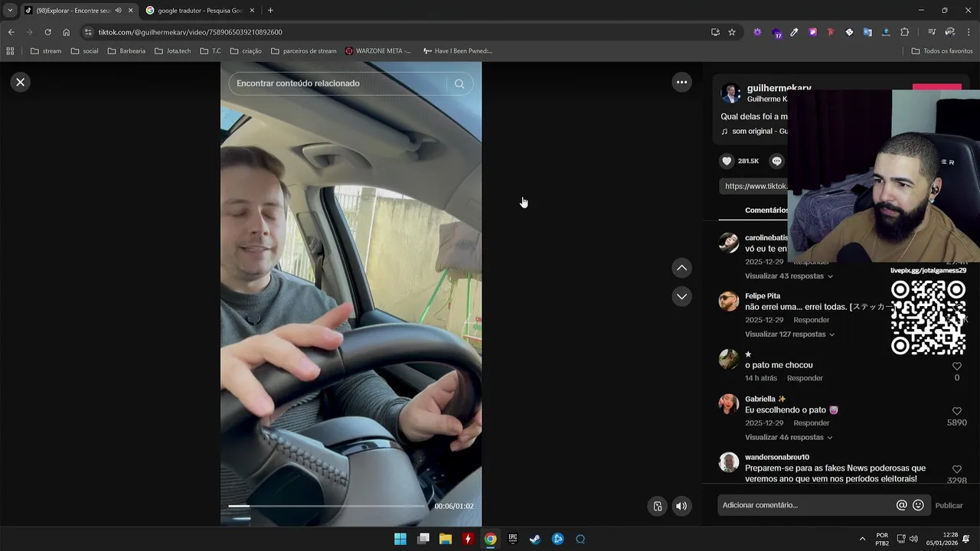Launch Steam from the taskbar
980x551 pixels.
535,539
